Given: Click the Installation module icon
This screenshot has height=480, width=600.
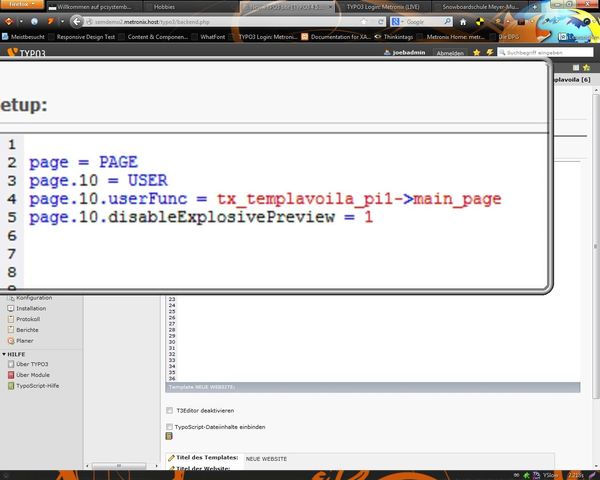Looking at the screenshot, I should pos(9,308).
